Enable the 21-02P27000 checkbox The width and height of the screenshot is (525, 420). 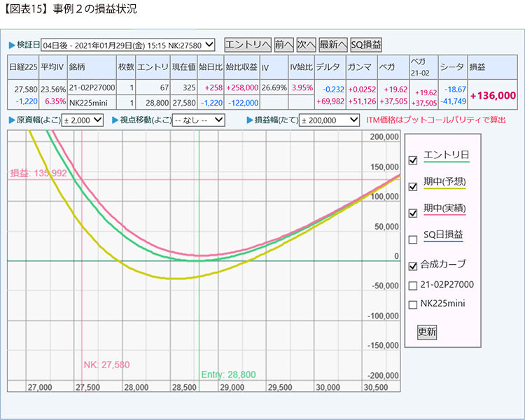(413, 286)
